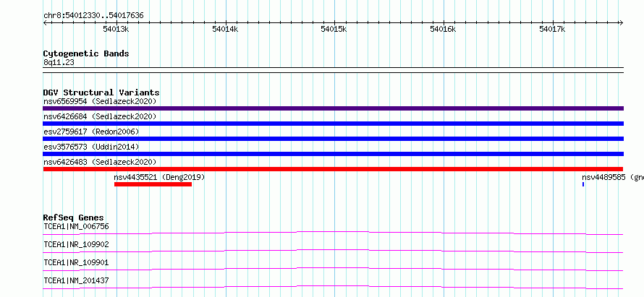Click the Cytogenetic Bands track title
The width and height of the screenshot is (644, 297).
pos(86,53)
